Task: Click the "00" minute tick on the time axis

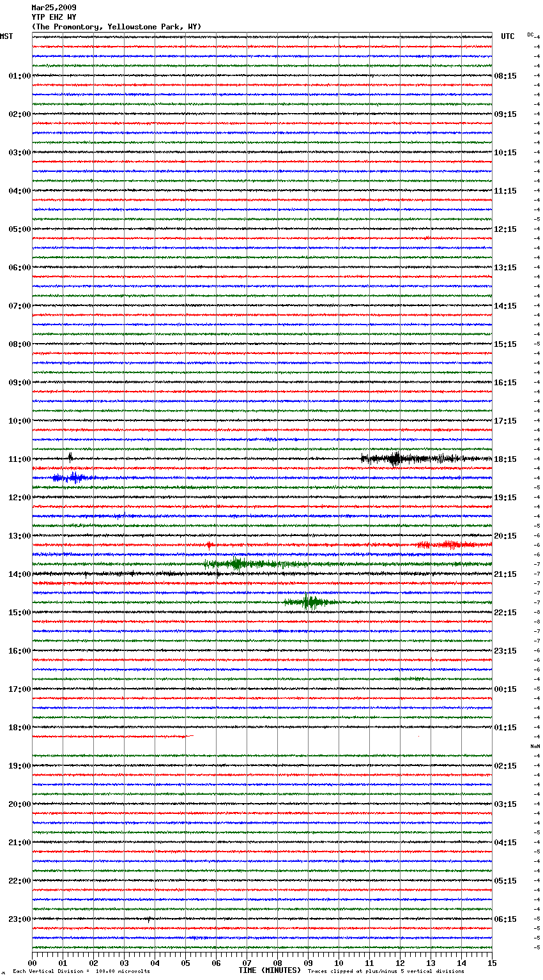Action: coord(32,963)
